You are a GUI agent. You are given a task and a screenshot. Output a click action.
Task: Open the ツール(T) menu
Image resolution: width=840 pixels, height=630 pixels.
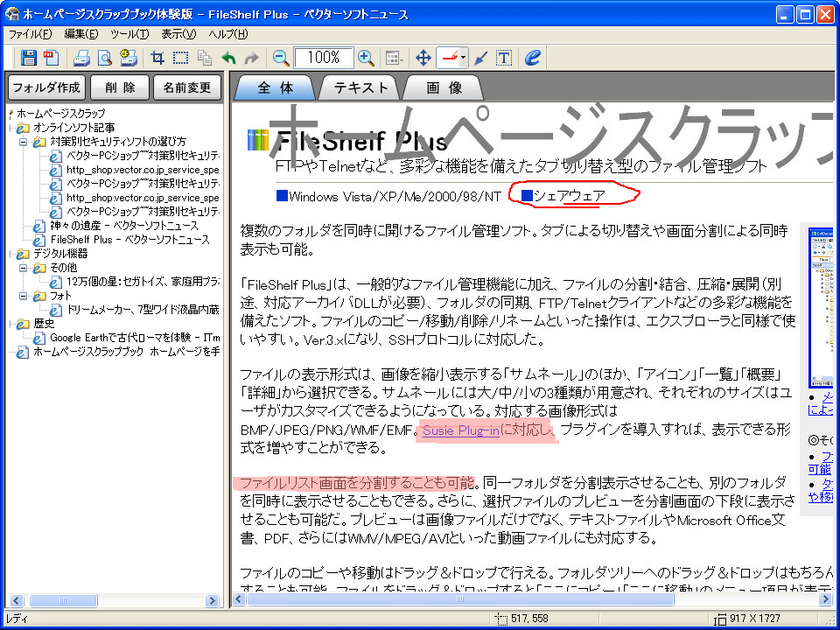pyautogui.click(x=129, y=34)
